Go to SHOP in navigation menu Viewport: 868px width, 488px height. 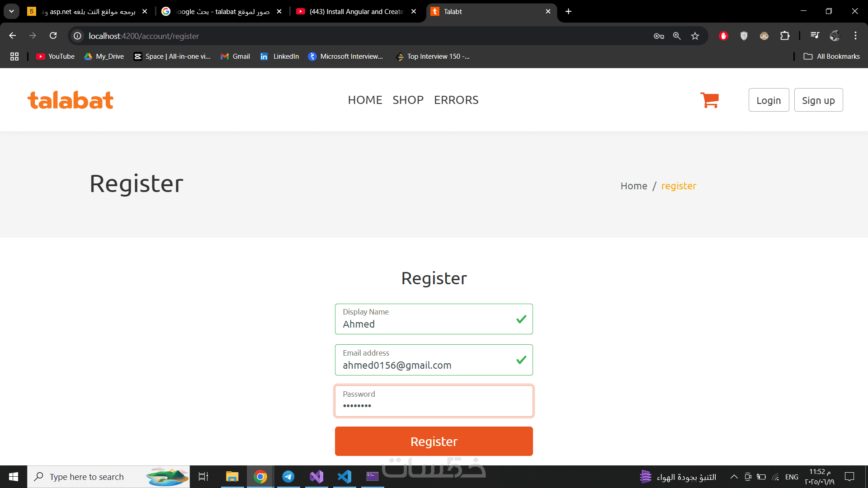click(408, 100)
